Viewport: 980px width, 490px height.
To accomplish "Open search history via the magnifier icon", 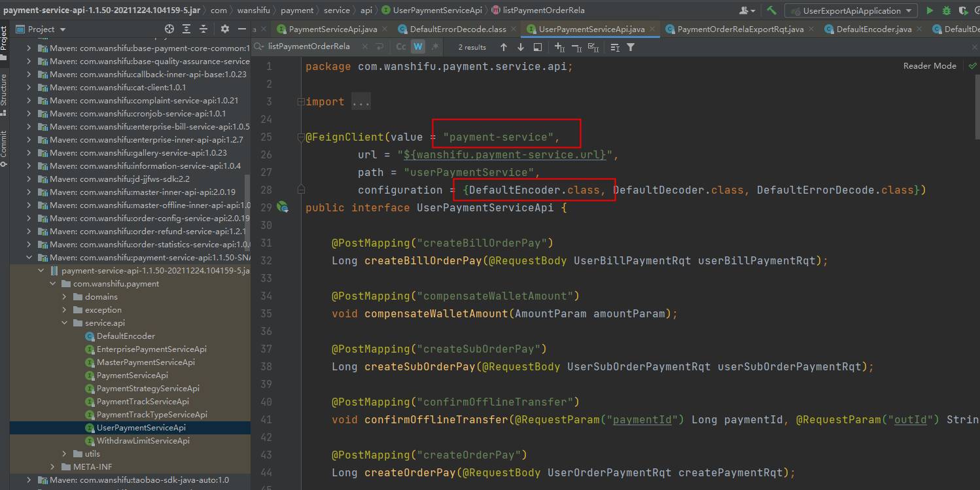I will click(x=259, y=46).
